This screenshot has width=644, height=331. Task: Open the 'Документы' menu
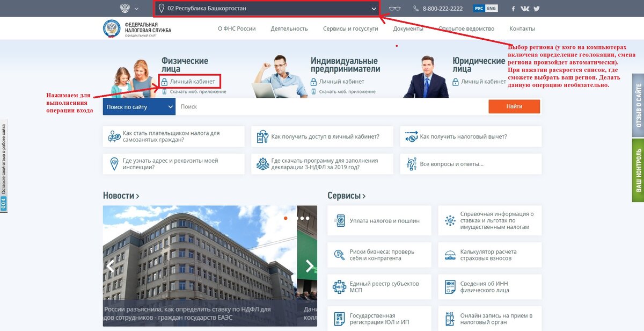(408, 28)
